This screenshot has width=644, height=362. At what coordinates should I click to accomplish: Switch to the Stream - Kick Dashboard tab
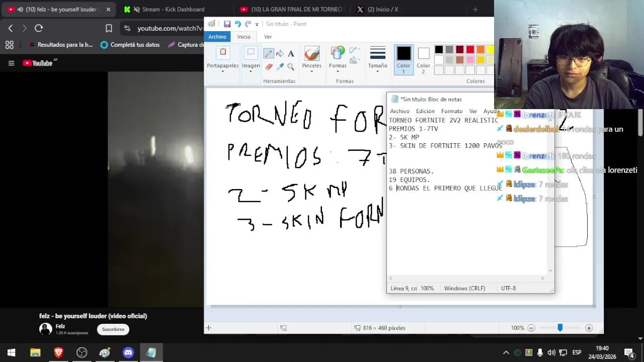coord(173,9)
